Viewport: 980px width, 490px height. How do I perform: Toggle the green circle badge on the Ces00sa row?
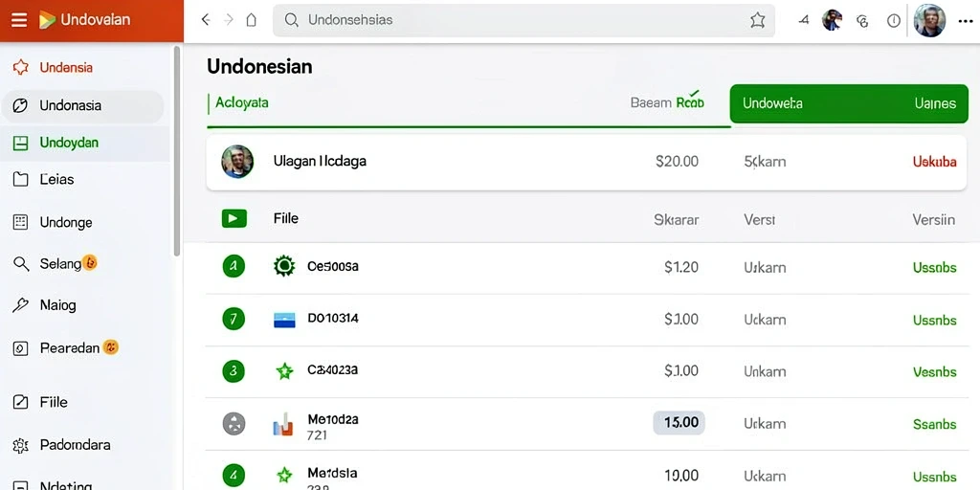234,267
